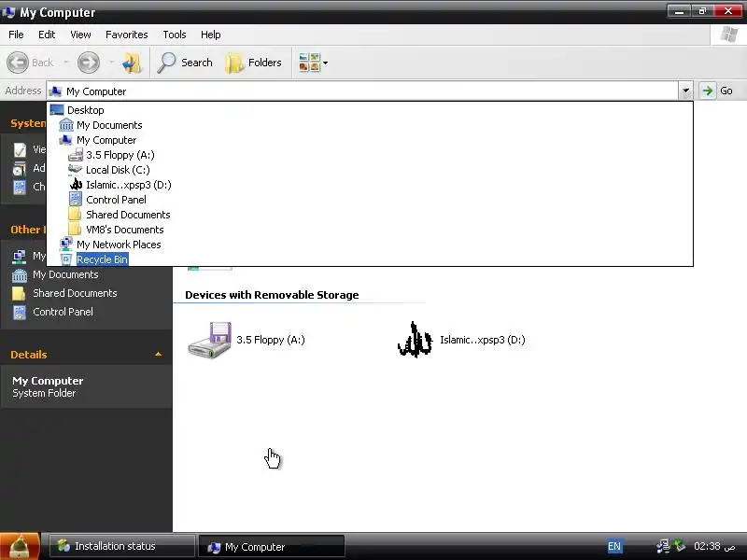The image size is (747, 560).
Task: Choose VM8's Documents in dropdown list
Action: tap(370, 230)
